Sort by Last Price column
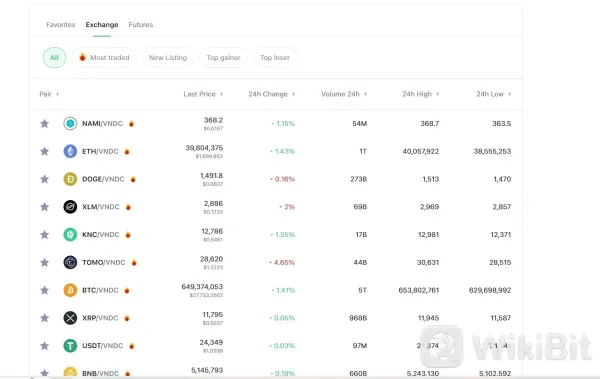 point(203,94)
